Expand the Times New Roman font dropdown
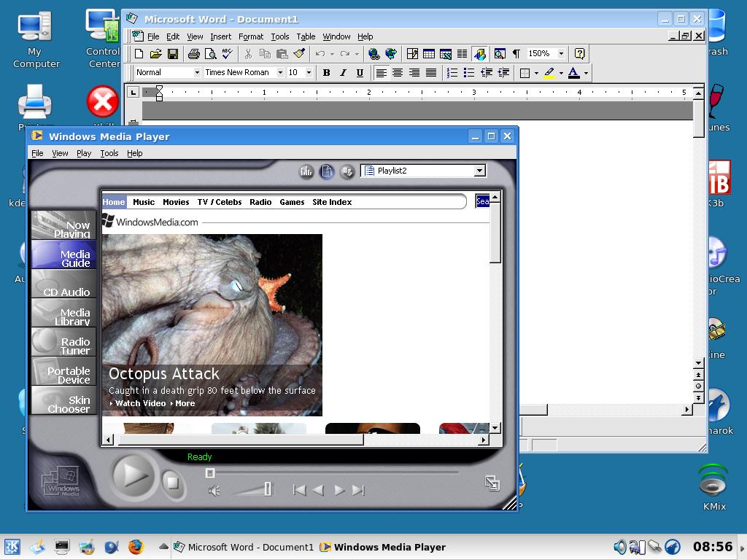This screenshot has width=747, height=560. click(280, 72)
